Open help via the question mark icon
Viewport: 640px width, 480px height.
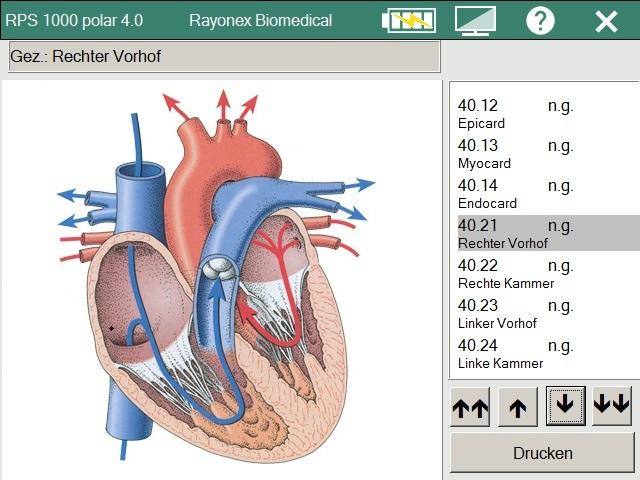coord(540,20)
